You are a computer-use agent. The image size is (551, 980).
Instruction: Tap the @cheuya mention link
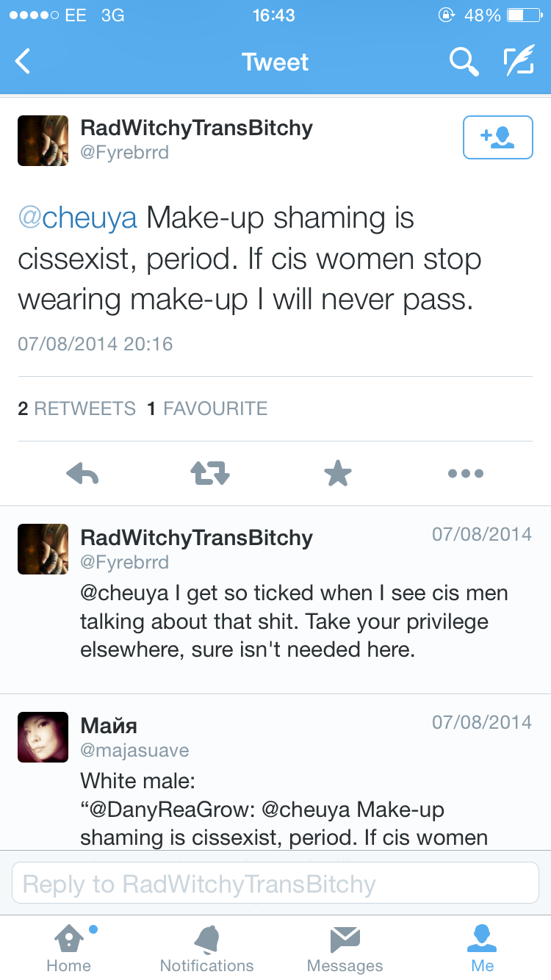point(77,218)
